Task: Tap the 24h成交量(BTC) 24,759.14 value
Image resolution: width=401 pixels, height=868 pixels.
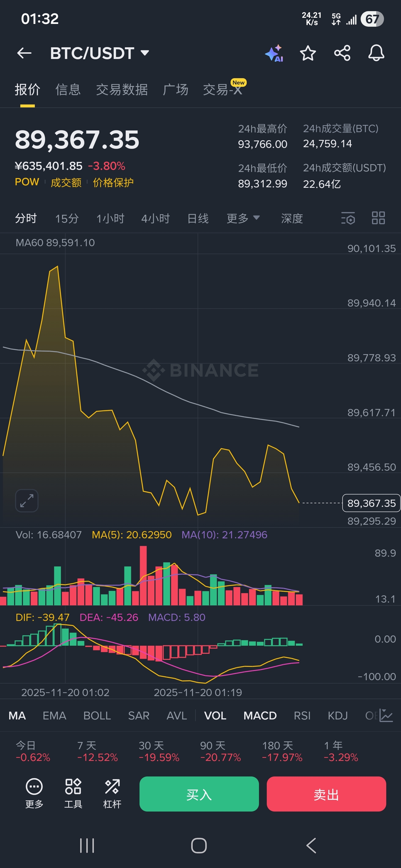Action: 327,144
